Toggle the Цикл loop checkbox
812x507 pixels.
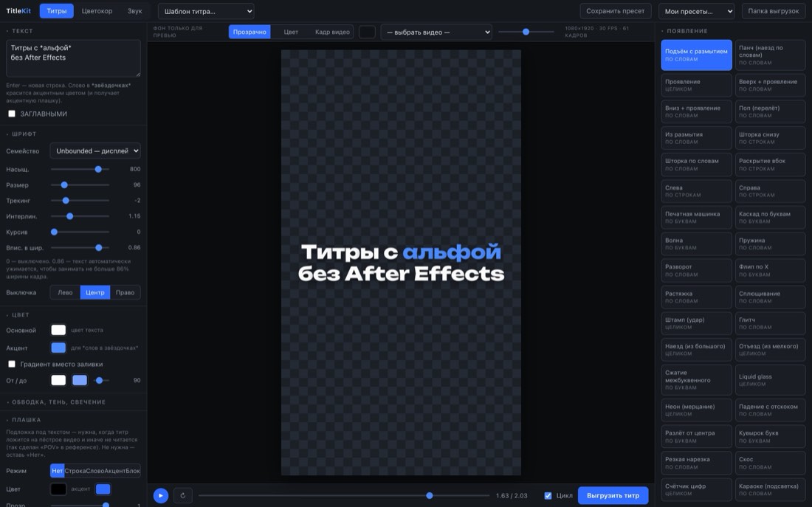click(548, 496)
